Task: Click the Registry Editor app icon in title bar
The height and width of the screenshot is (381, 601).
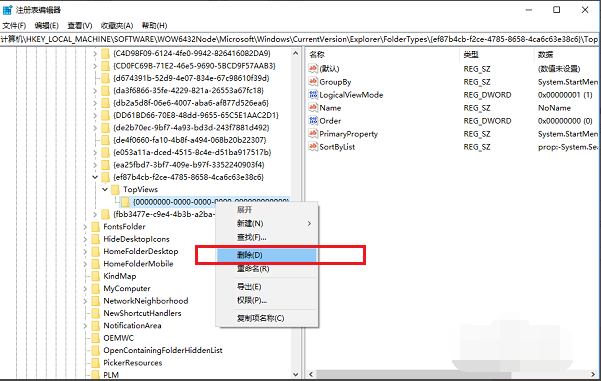Action: coord(8,10)
